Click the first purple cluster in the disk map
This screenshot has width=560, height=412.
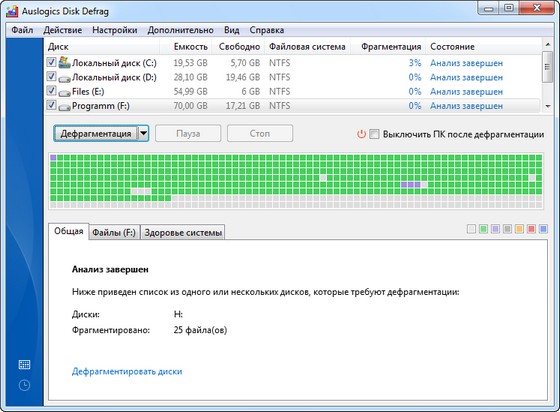pyautogui.click(x=53, y=157)
